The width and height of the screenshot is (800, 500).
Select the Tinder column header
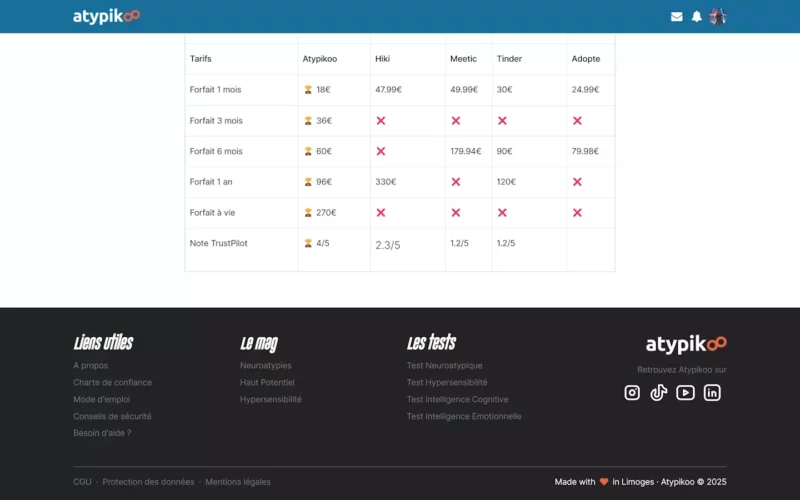509,59
